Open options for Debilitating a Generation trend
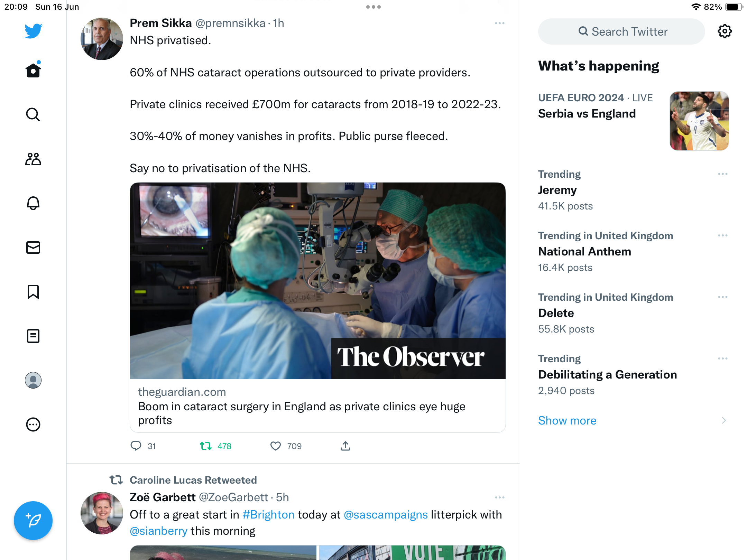This screenshot has width=747, height=560. (x=723, y=358)
